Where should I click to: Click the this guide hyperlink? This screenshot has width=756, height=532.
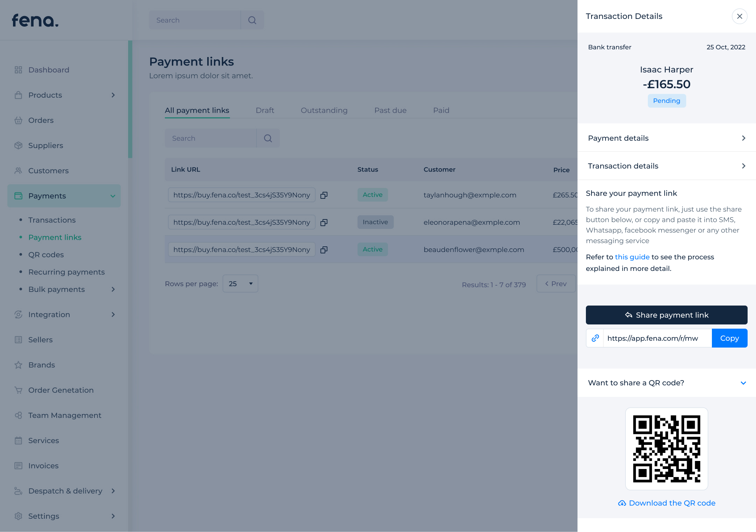click(x=632, y=257)
